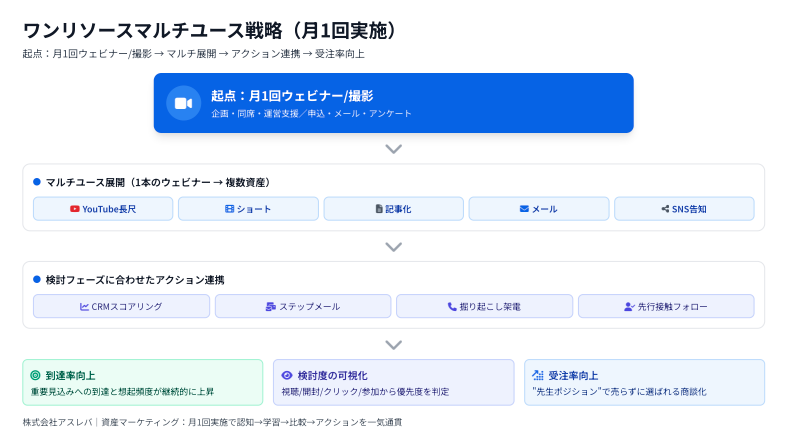
Task: Click the blue bullet beside マルチユース展開 heading
Action: (37, 182)
